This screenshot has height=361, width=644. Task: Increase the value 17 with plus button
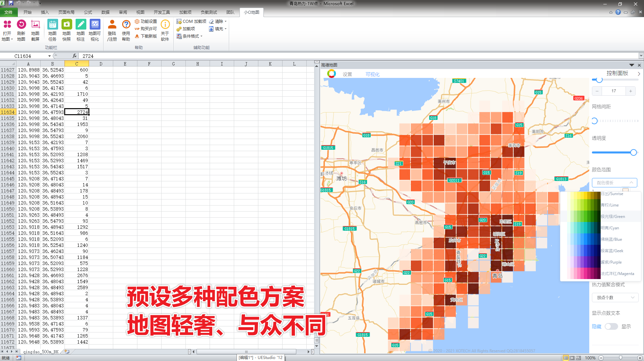click(x=631, y=91)
